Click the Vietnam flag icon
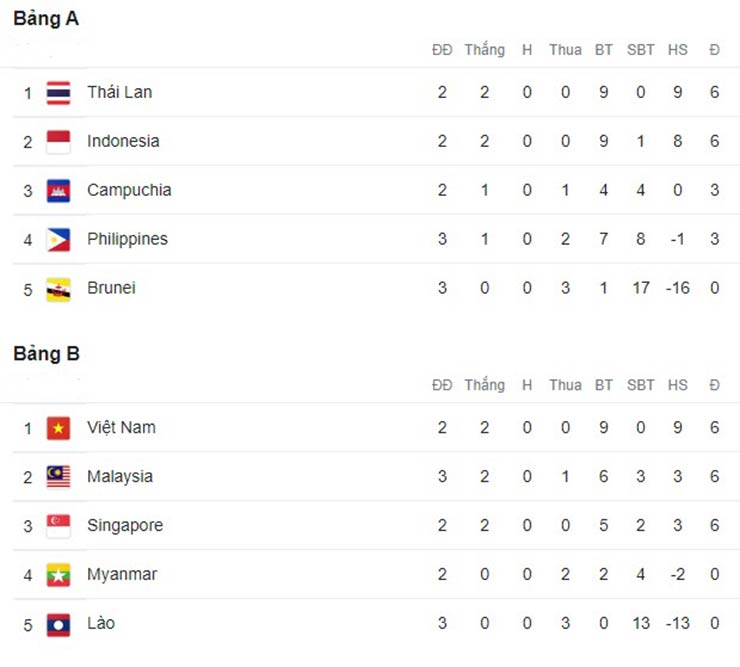 click(x=58, y=428)
